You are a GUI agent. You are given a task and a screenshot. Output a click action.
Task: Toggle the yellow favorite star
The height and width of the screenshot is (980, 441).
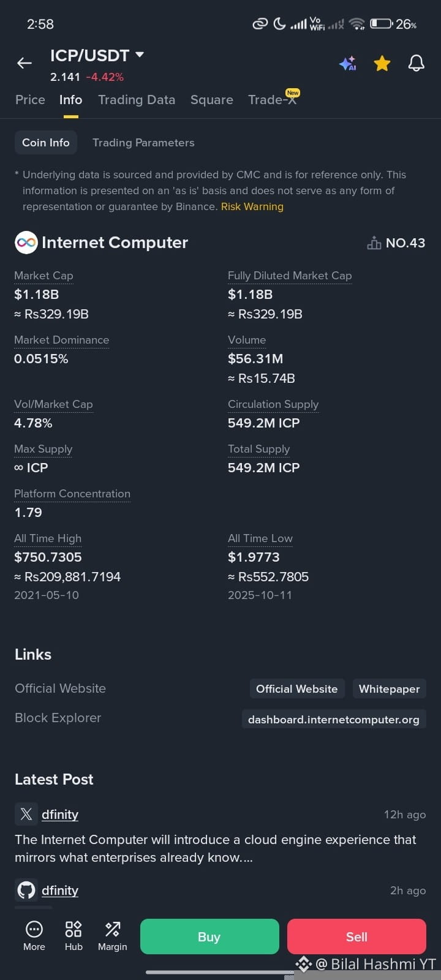382,63
